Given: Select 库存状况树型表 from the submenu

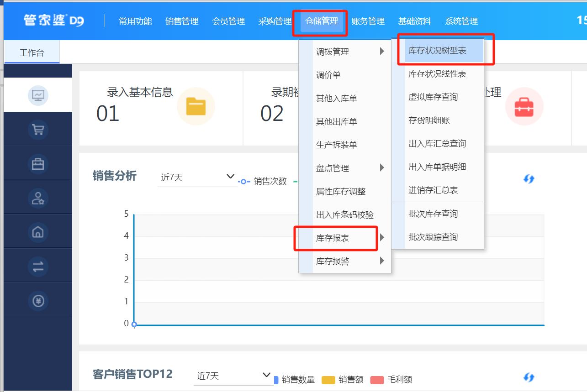Looking at the screenshot, I should [437, 51].
